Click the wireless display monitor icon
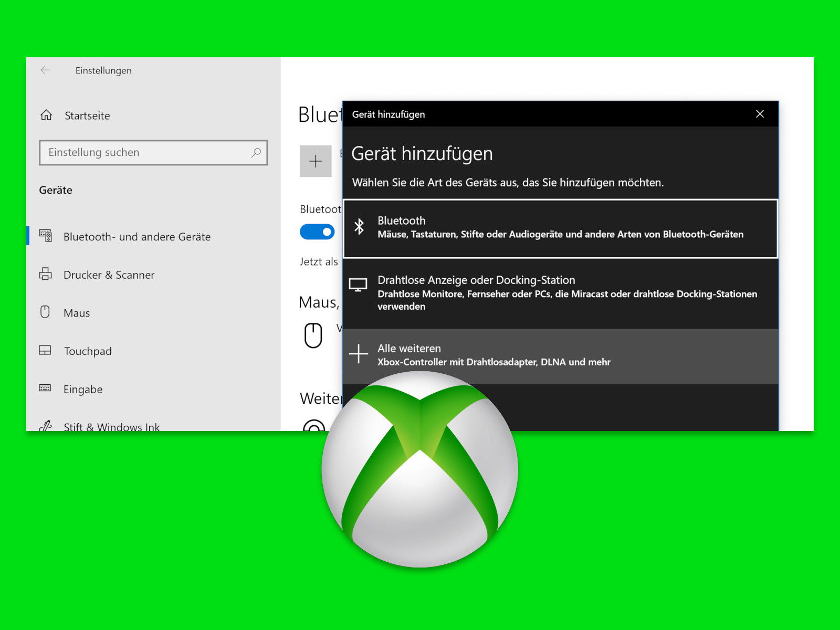 [358, 285]
